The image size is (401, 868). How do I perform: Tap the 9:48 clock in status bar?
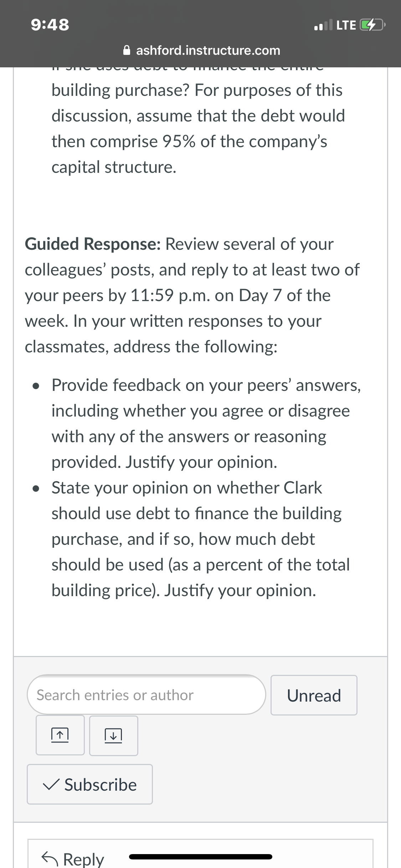coord(50,25)
